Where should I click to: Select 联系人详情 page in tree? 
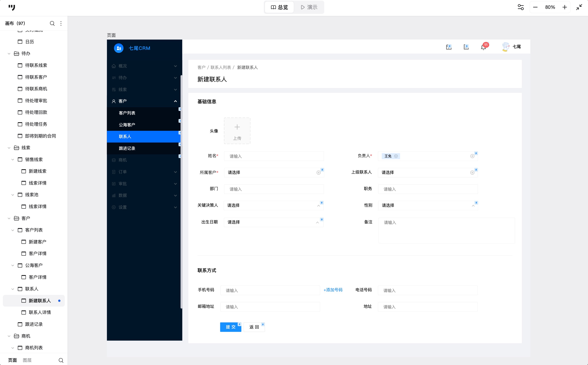point(40,312)
